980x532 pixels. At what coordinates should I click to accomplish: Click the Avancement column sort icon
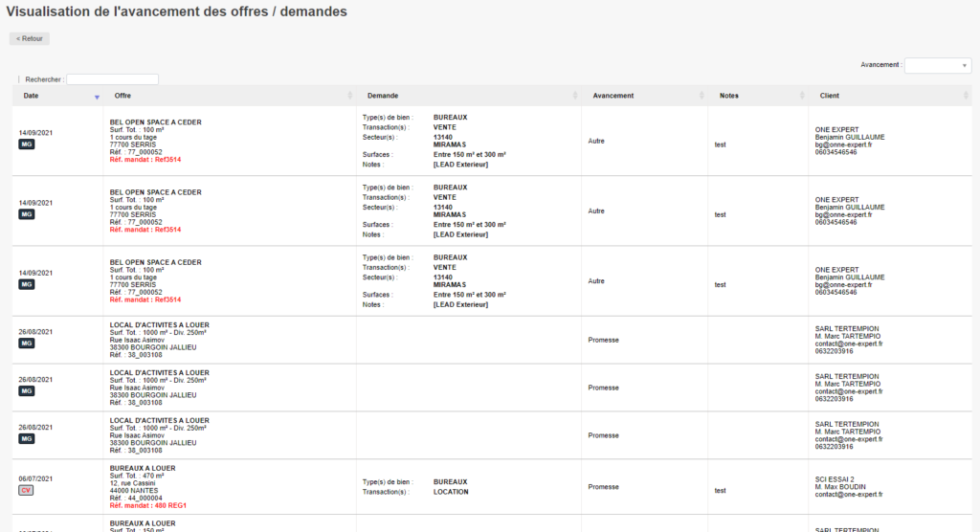pyautogui.click(x=702, y=96)
